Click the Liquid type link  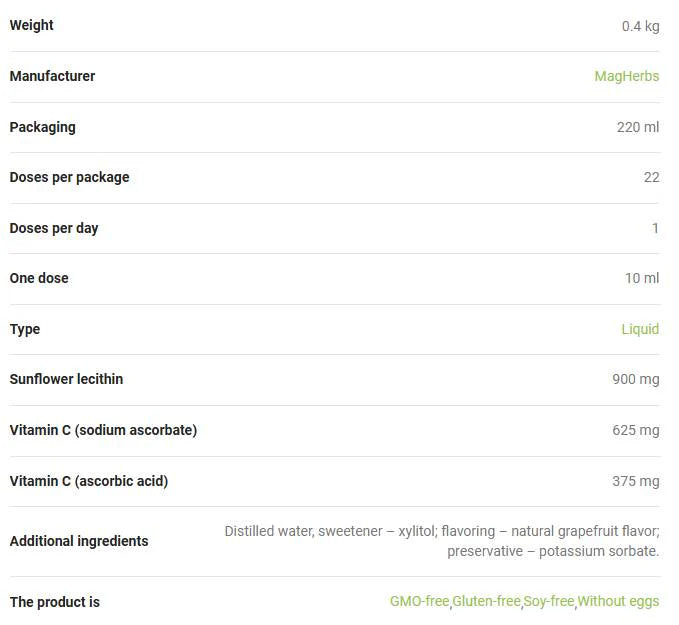coord(640,329)
